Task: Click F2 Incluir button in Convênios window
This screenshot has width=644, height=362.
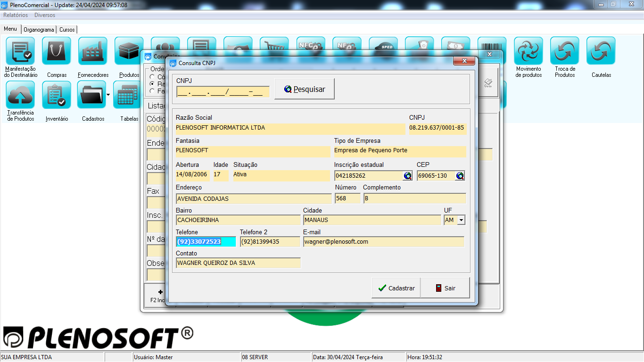Action: click(x=157, y=296)
